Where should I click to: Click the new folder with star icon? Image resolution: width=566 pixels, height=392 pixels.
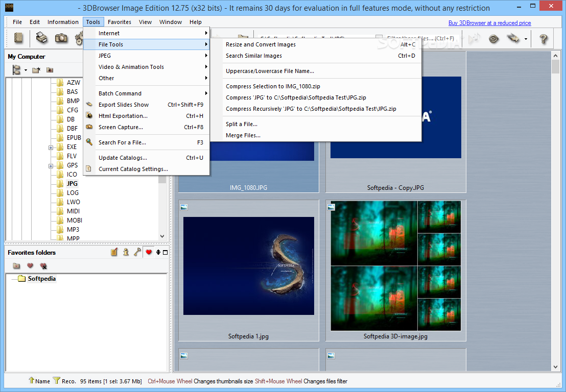tap(36, 70)
